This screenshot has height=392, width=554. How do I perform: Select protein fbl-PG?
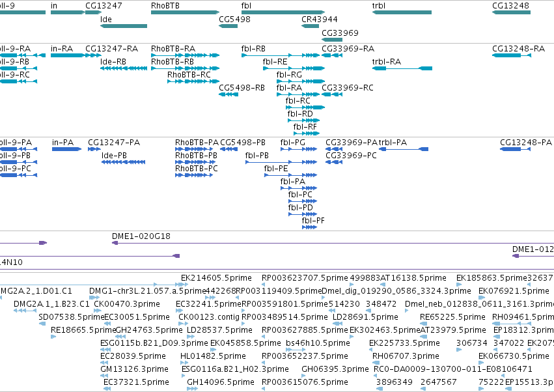tap(299, 149)
